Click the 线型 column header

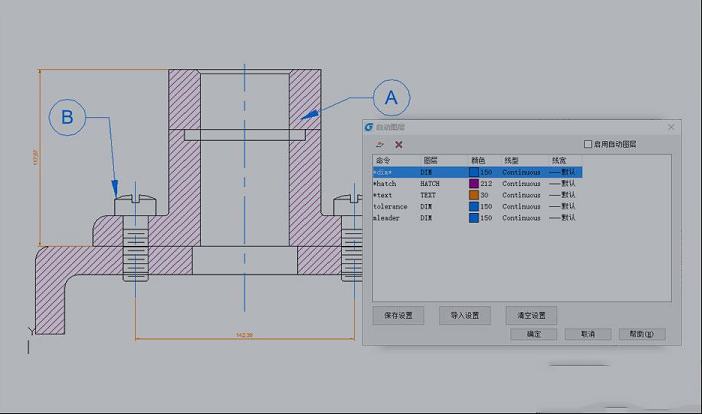click(511, 160)
